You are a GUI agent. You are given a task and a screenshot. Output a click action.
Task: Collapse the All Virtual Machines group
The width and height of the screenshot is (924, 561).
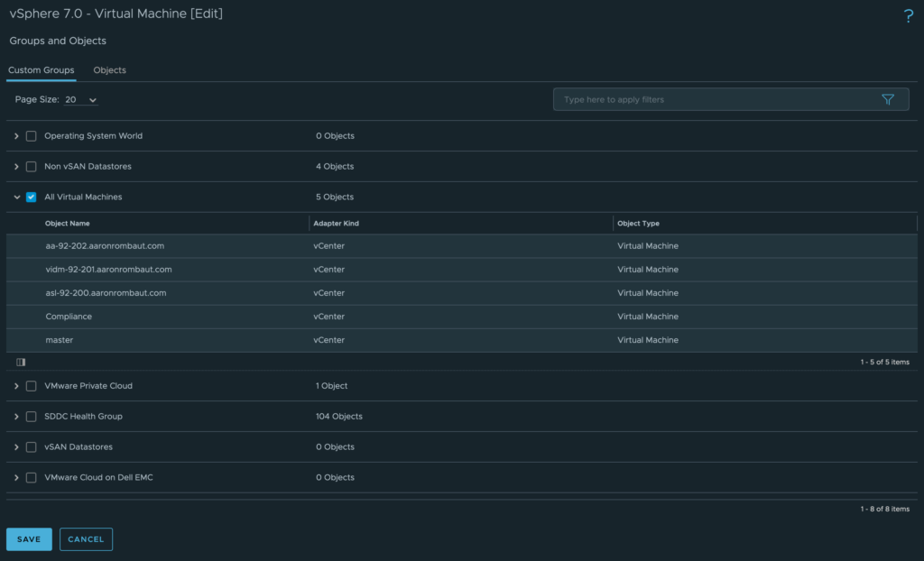coord(16,197)
